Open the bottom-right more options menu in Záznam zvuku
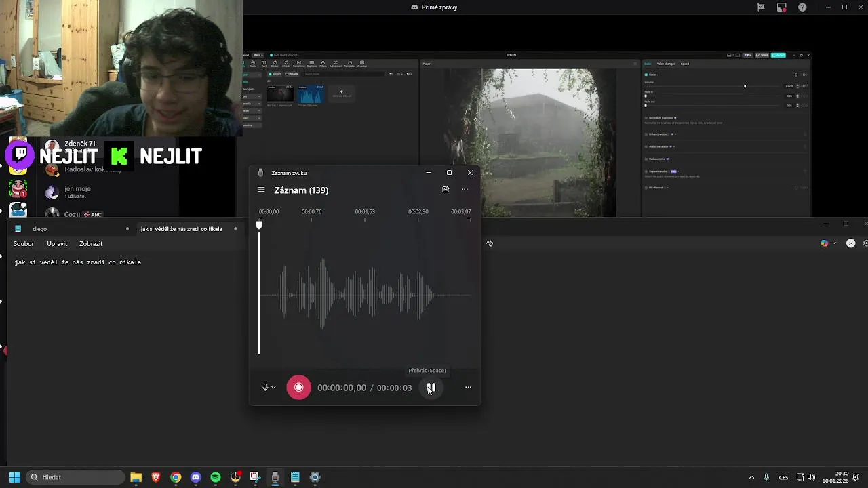This screenshot has height=488, width=868. [468, 387]
